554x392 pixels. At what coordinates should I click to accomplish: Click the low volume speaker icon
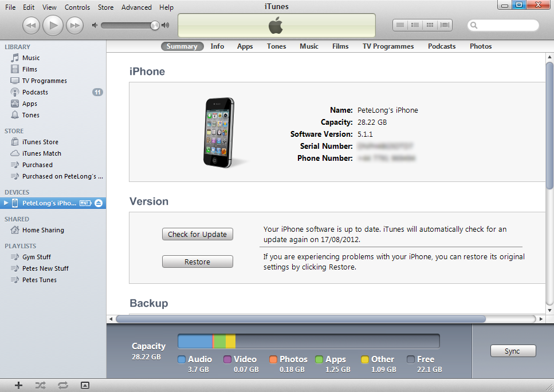point(95,25)
